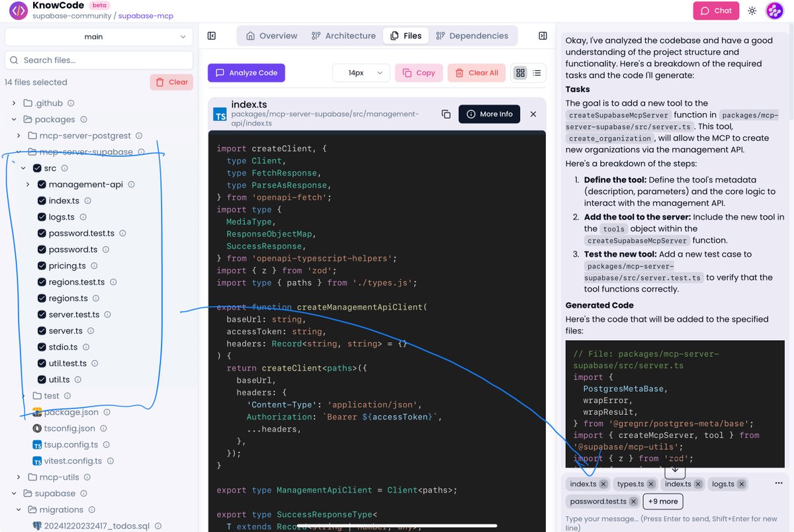Uncheck the password.ts checkbox
The width and height of the screenshot is (794, 532).
click(x=42, y=249)
